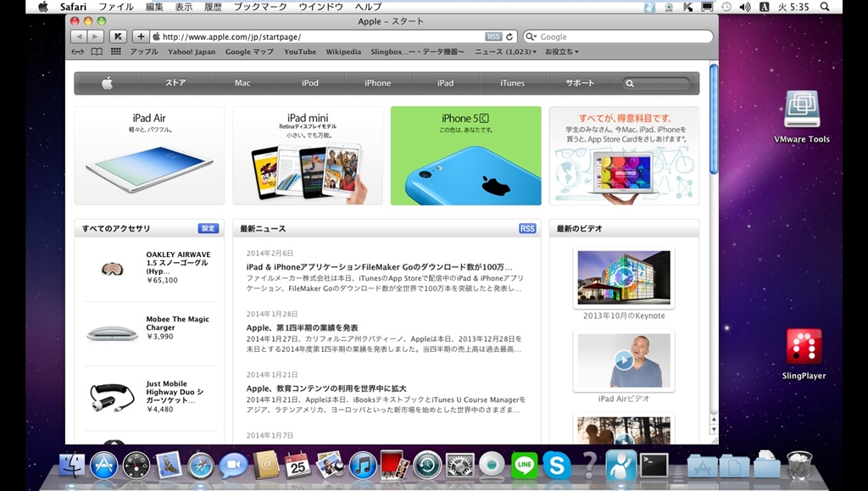This screenshot has height=491, width=868.
Task: Open Address Book in the Dock
Action: coord(265,465)
